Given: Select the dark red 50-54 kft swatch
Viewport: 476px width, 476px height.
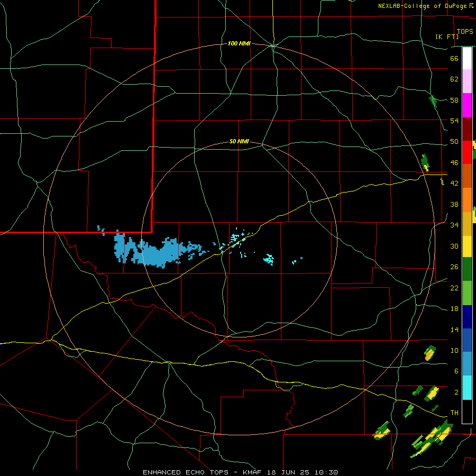Looking at the screenshot, I should (x=467, y=129).
